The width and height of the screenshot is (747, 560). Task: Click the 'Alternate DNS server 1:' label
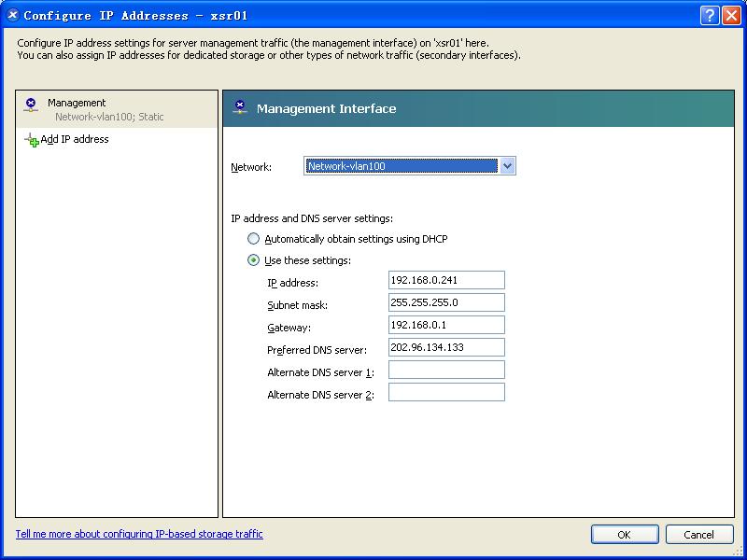click(x=320, y=372)
